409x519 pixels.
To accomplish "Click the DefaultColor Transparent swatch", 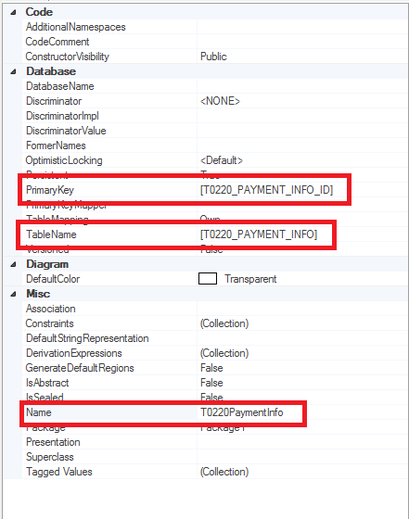I will [208, 279].
